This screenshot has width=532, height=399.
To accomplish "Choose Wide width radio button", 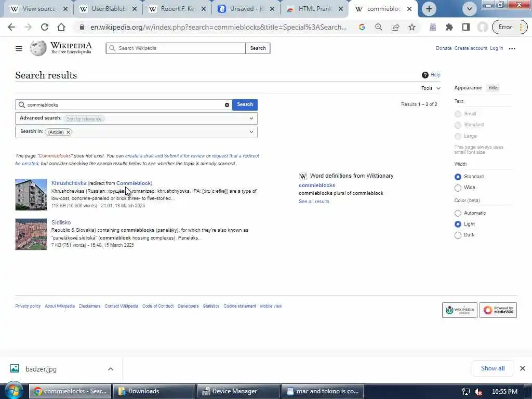I will (458, 188).
